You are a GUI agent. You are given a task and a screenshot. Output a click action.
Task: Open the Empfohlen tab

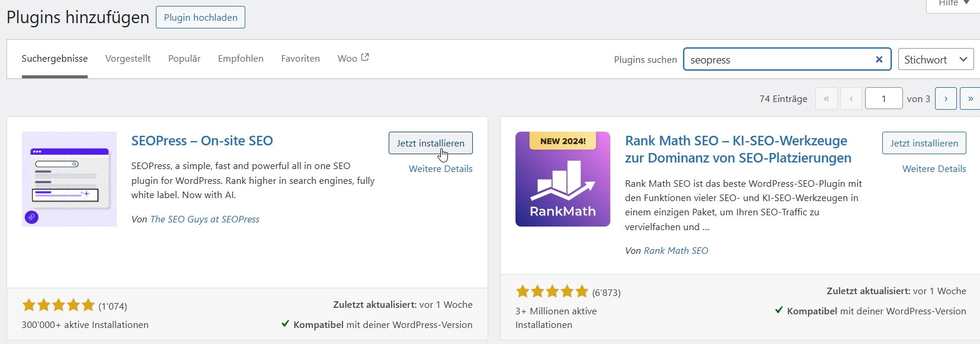[x=241, y=58]
